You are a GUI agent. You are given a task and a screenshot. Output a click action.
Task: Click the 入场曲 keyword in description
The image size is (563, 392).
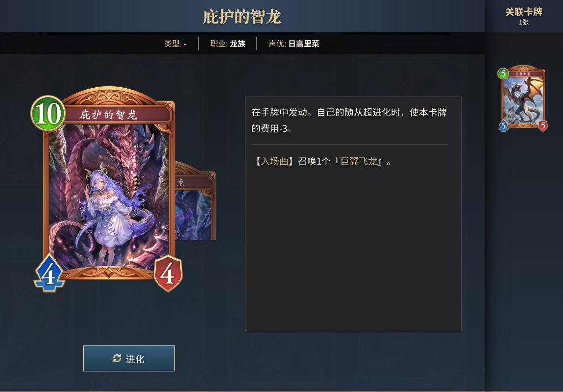click(x=275, y=162)
